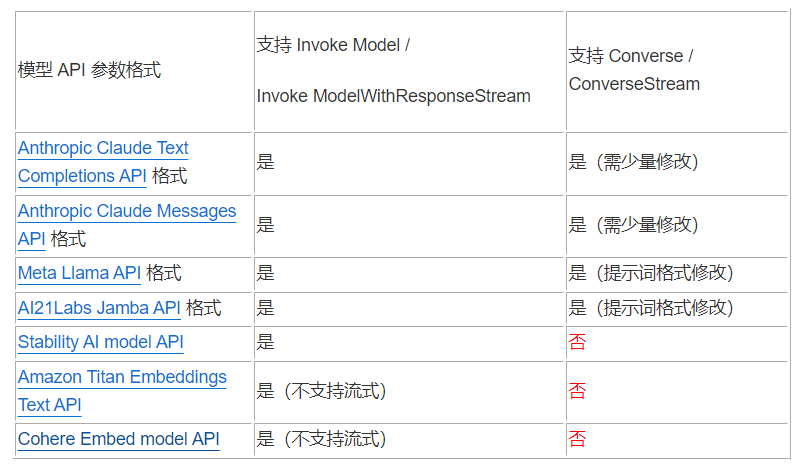This screenshot has height=475, width=805.
Task: Click the header text 支持 Invoke Model /
Action: point(333,45)
